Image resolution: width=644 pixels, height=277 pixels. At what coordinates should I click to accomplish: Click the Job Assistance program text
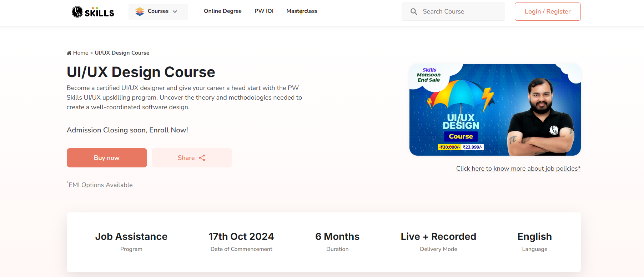click(x=131, y=237)
